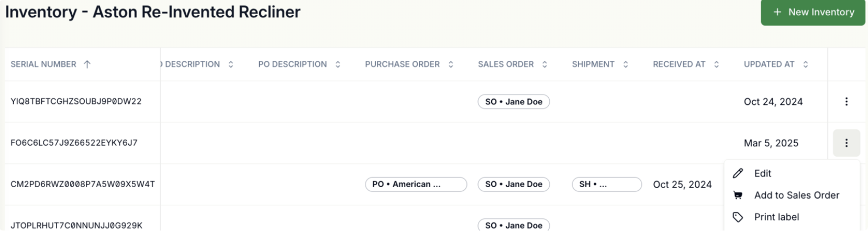Open SO • Jane Doe tag in first row

click(514, 102)
